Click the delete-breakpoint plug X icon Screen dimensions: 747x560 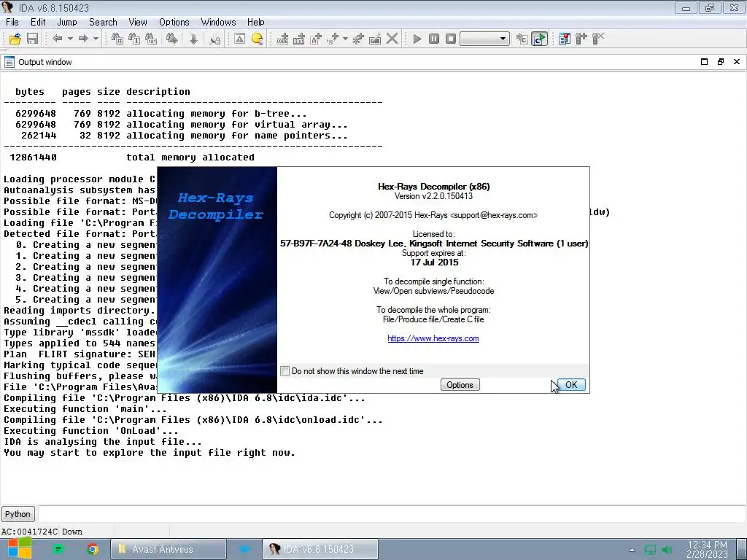click(598, 39)
